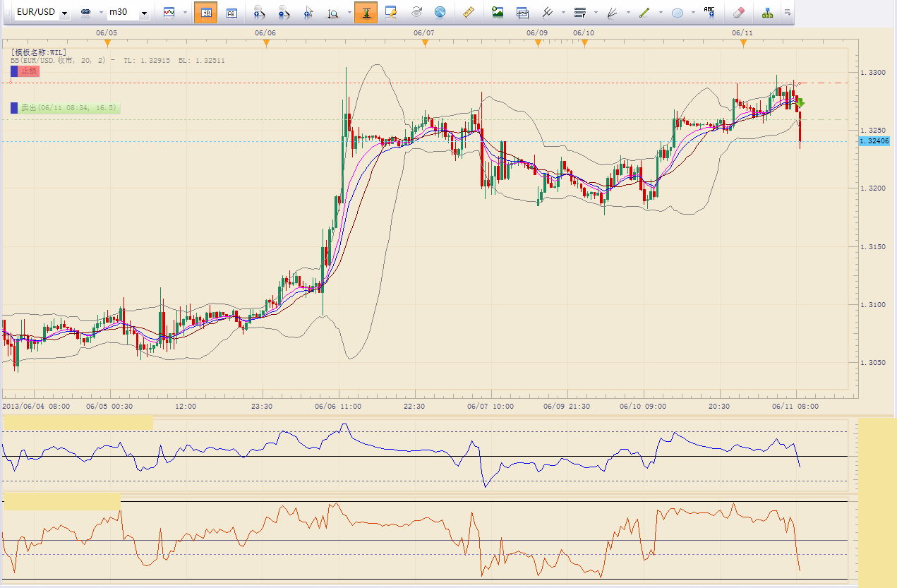The width and height of the screenshot is (897, 588).
Task: Toggle the highlighted green vertical-arrows button
Action: pos(366,13)
